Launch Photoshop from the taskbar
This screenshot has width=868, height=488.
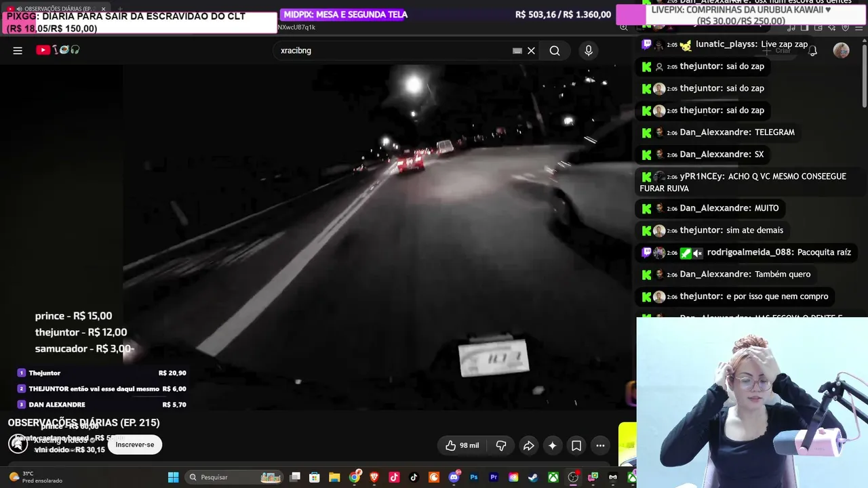point(474,477)
